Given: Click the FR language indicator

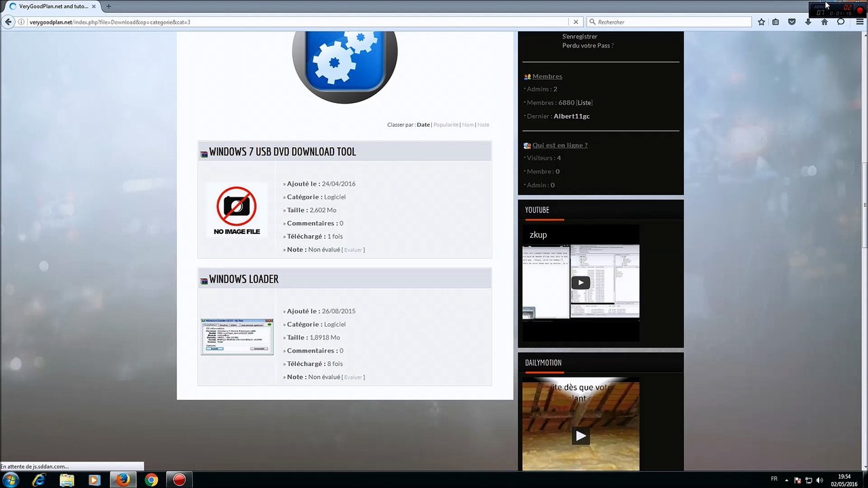Looking at the screenshot, I should [774, 479].
